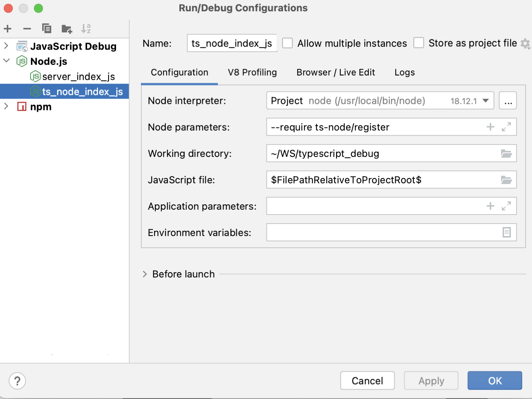
Task: Expand the Node parameters editor field
Action: [x=507, y=127]
